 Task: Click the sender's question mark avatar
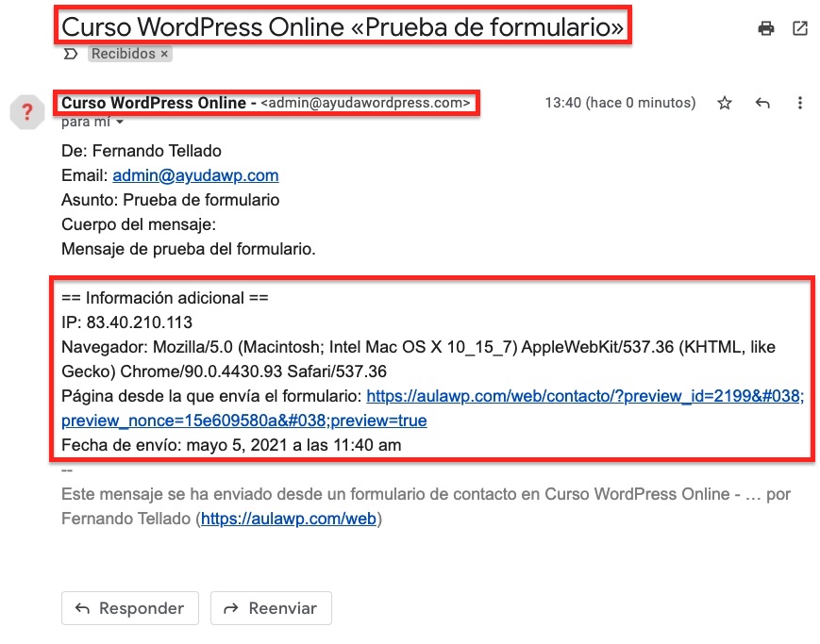tap(27, 112)
